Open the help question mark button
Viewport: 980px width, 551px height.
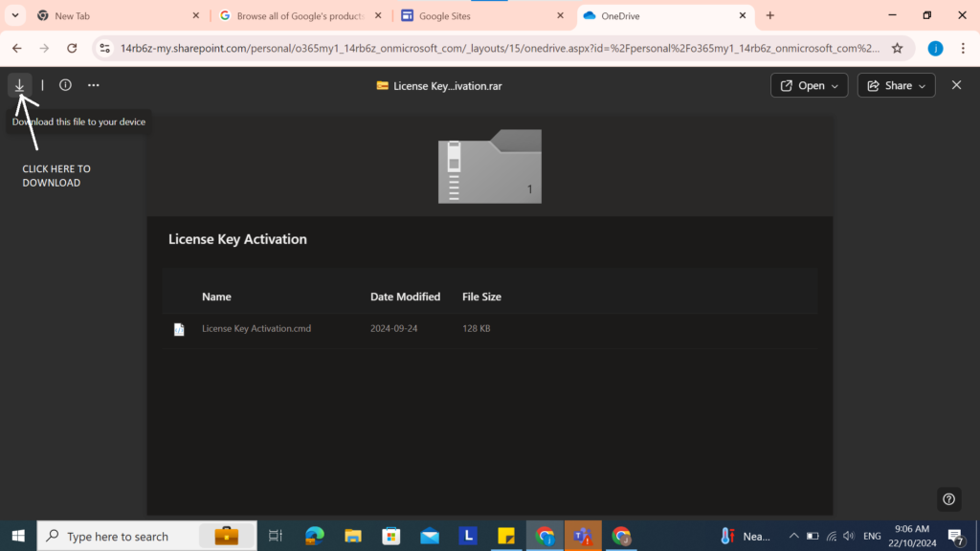(948, 499)
